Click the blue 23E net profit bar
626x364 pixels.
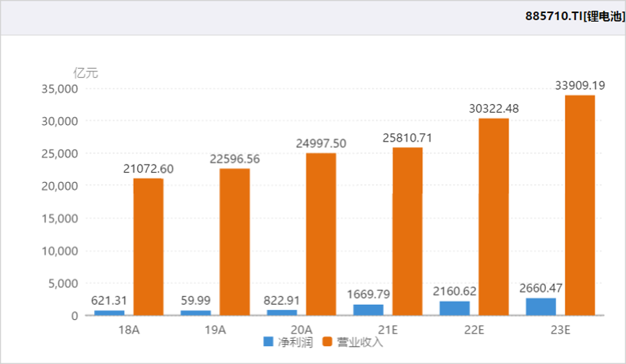pyautogui.click(x=541, y=306)
